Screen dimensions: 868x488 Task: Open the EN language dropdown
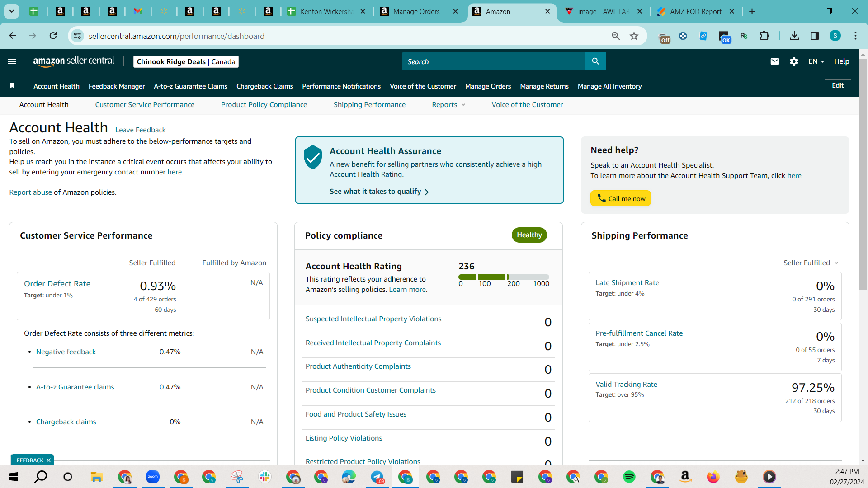[816, 61]
